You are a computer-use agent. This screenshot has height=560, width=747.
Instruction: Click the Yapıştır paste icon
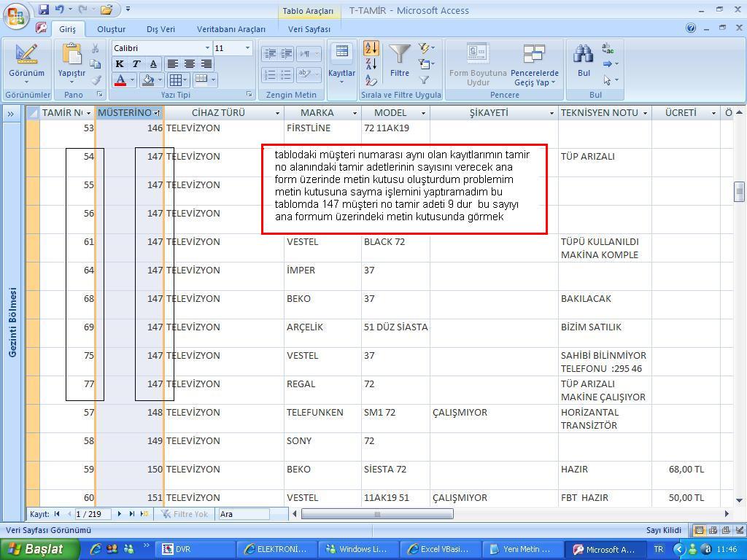point(71,55)
